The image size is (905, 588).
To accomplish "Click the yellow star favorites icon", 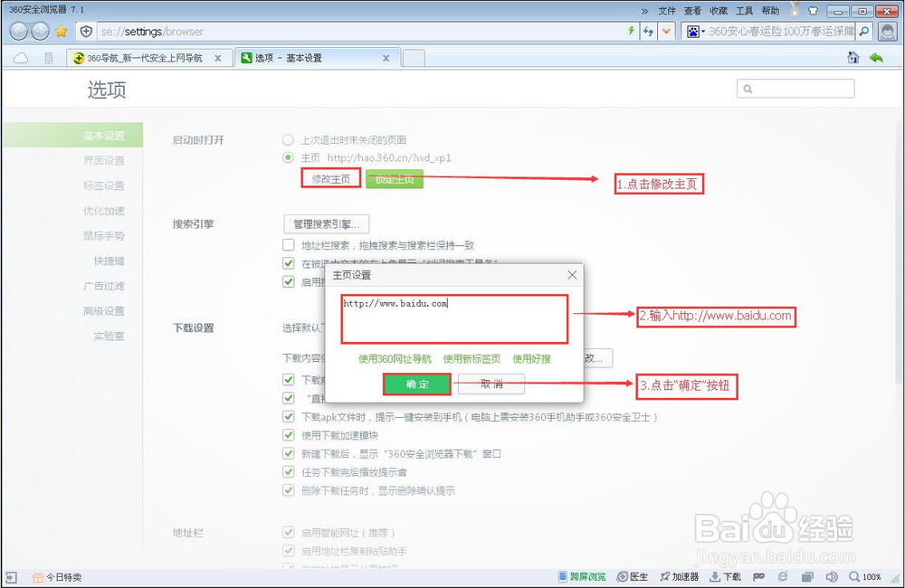I will click(62, 31).
